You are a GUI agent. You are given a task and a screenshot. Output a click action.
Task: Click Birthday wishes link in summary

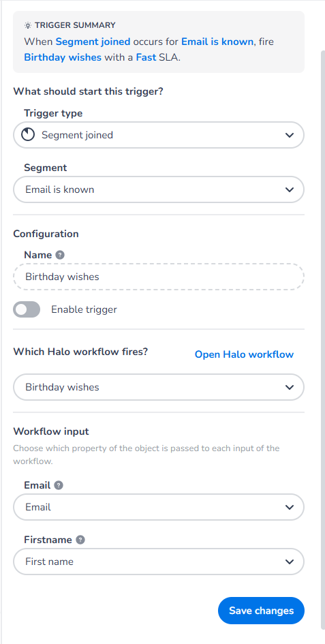point(63,57)
